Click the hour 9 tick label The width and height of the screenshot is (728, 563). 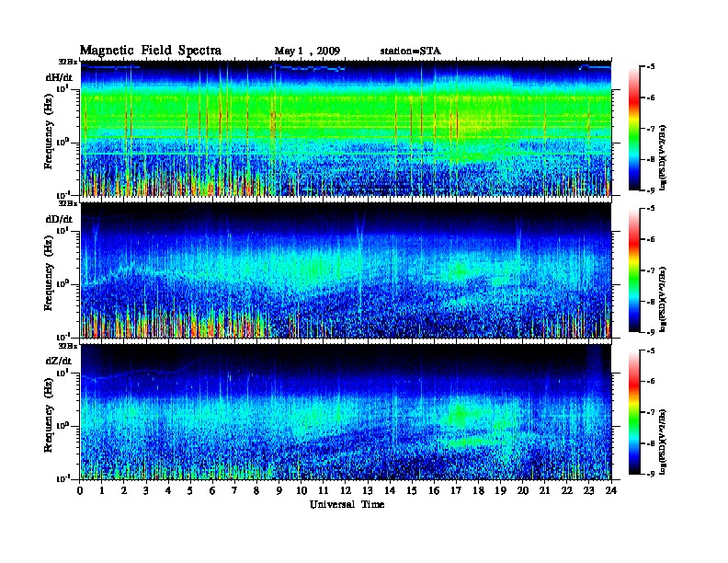279,490
